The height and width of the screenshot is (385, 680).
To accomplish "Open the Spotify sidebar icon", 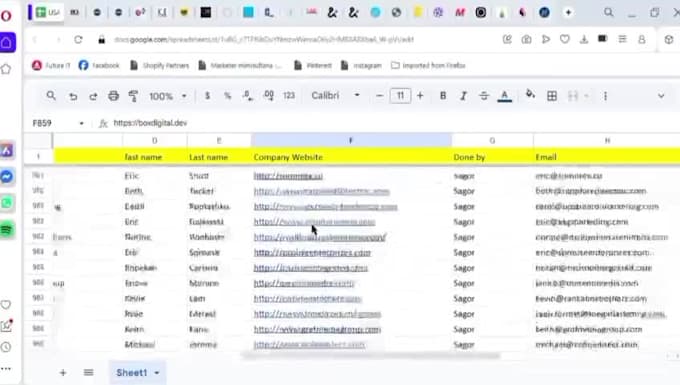I will click(x=7, y=229).
